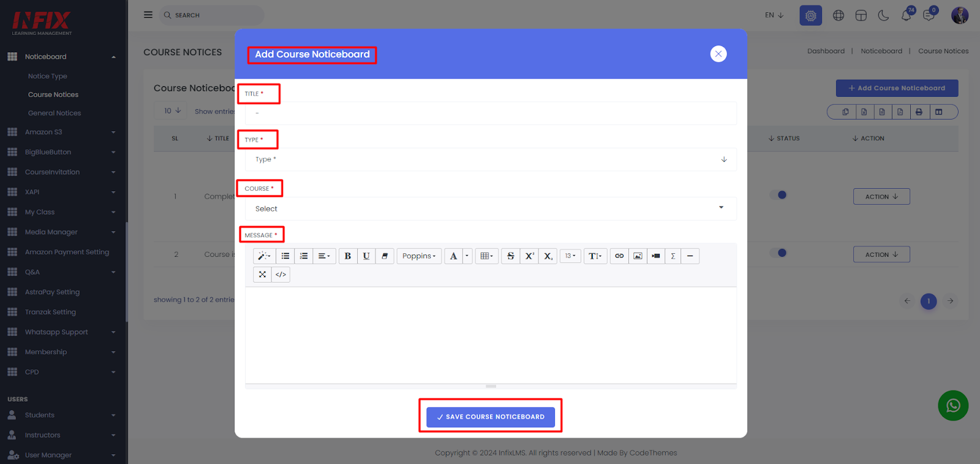Close the Add Course Noticeboard dialog
Viewport: 980px width, 464px height.
718,54
